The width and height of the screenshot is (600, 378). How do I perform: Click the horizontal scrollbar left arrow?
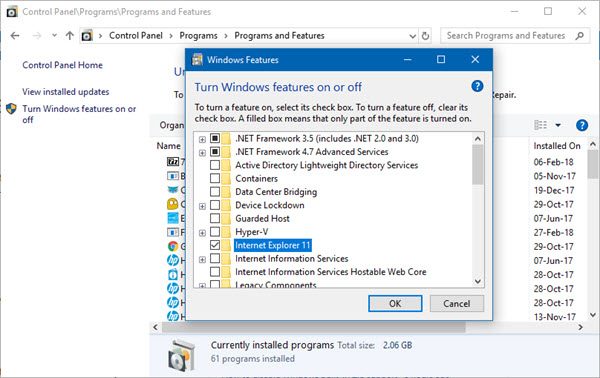click(x=155, y=327)
